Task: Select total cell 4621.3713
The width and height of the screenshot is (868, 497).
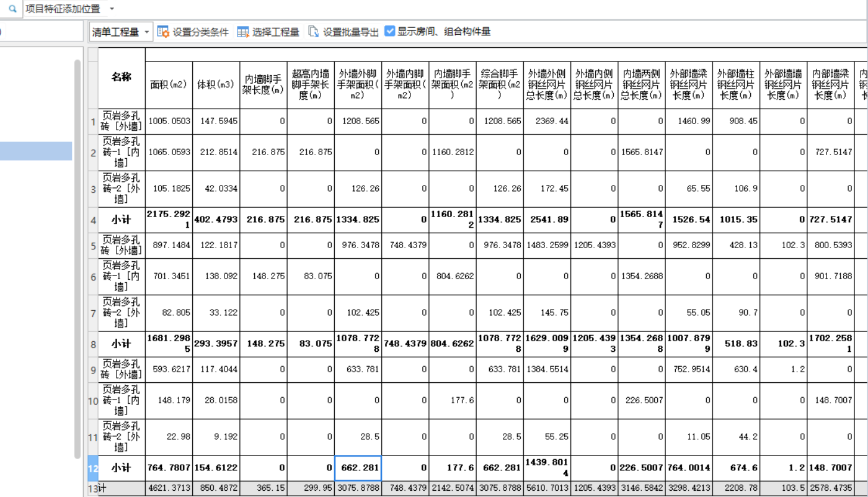Action: (169, 489)
